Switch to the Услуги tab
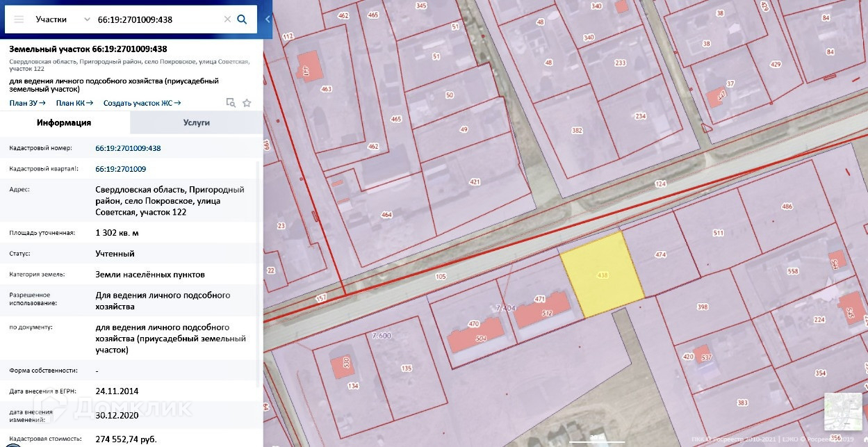The width and height of the screenshot is (868, 447). coord(197,122)
